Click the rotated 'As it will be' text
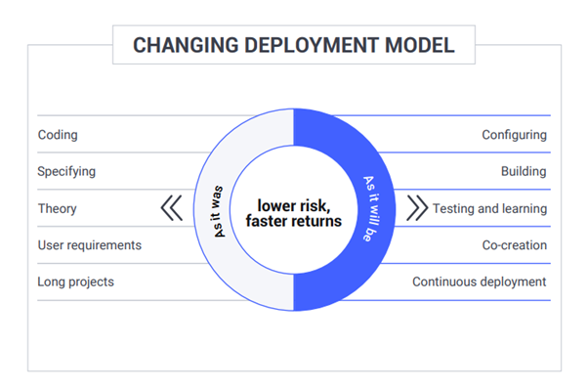Image resolution: width=588 pixels, height=390 pixels. (x=373, y=209)
